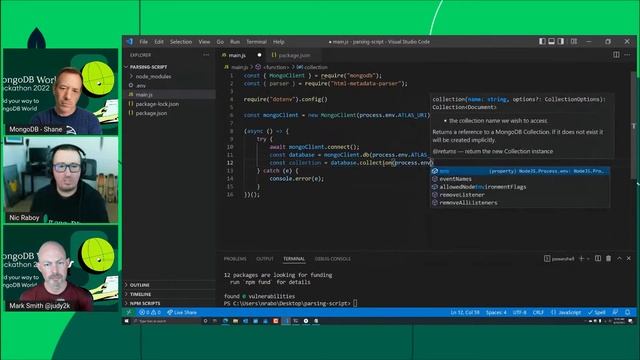Open the Terminal menu
The width and height of the screenshot is (640, 360).
click(256, 42)
